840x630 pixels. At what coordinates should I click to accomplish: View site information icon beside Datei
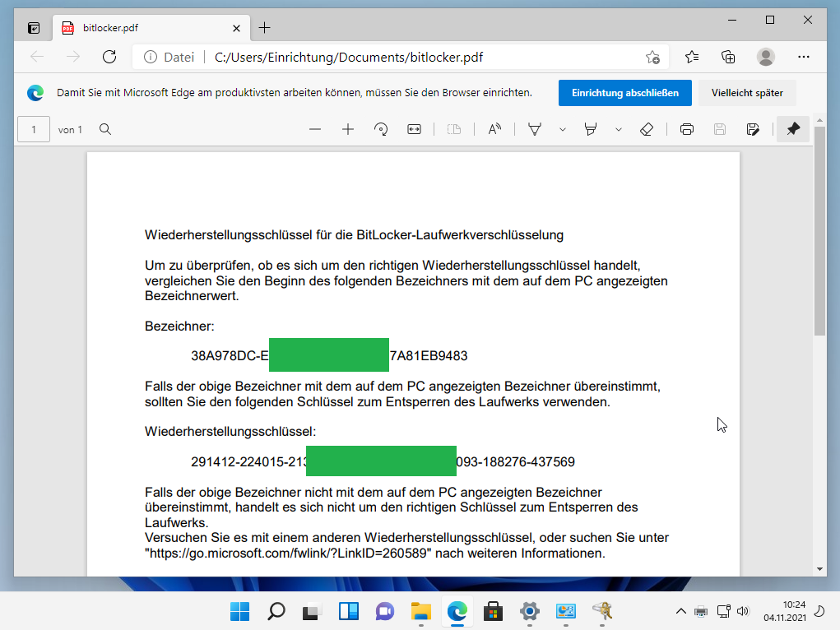(151, 57)
